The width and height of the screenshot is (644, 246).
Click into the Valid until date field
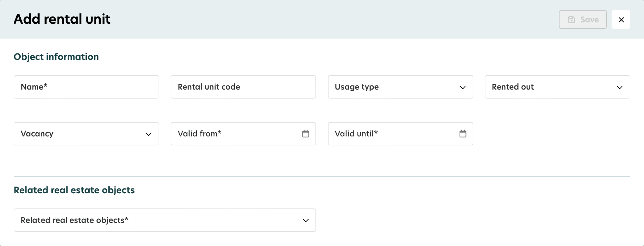pyautogui.click(x=393, y=134)
